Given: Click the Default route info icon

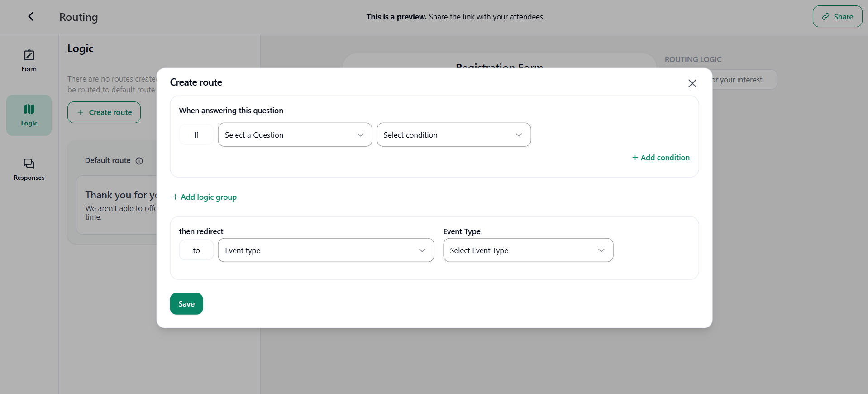Looking at the screenshot, I should point(139,161).
